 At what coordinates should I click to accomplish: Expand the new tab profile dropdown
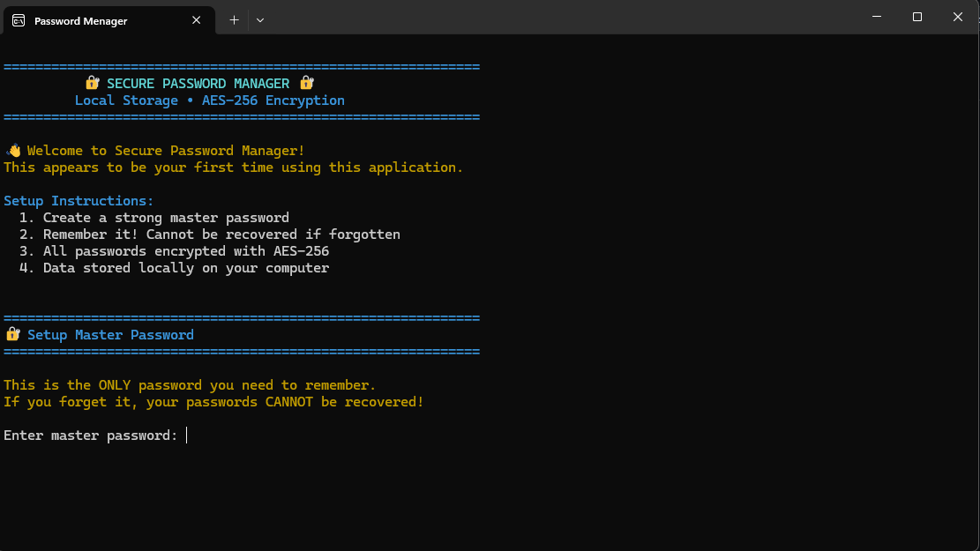(x=260, y=20)
